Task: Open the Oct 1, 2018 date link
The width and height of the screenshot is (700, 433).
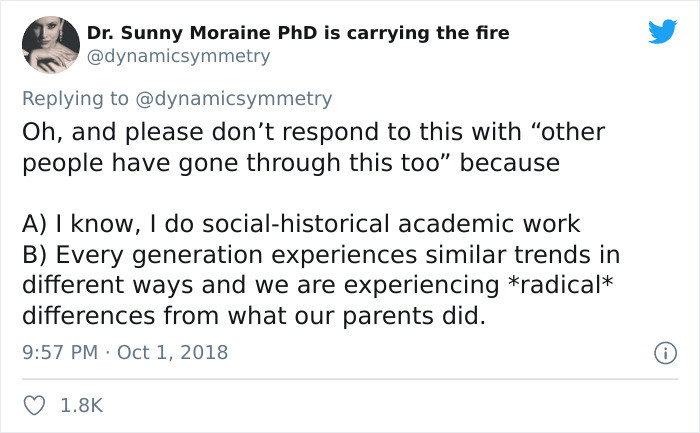Action: tap(172, 352)
